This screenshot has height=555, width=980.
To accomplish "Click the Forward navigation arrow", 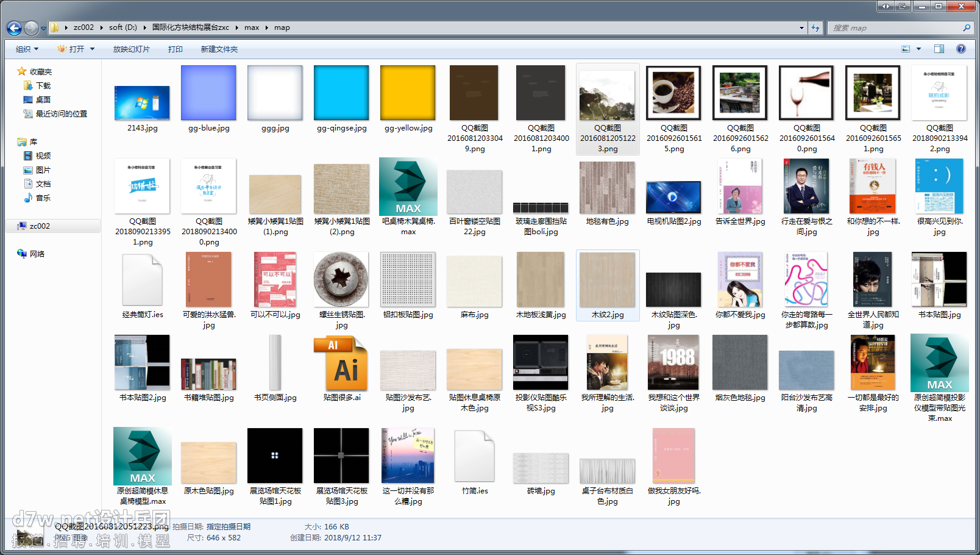I will [31, 28].
